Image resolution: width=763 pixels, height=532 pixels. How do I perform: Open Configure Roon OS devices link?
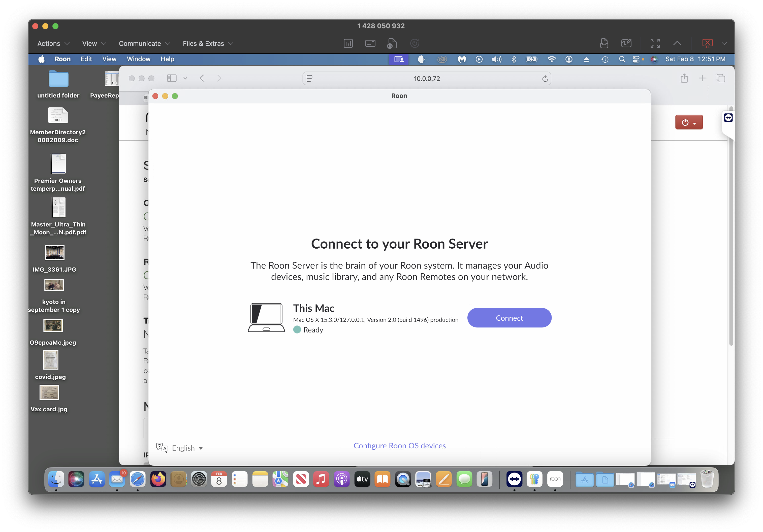399,446
